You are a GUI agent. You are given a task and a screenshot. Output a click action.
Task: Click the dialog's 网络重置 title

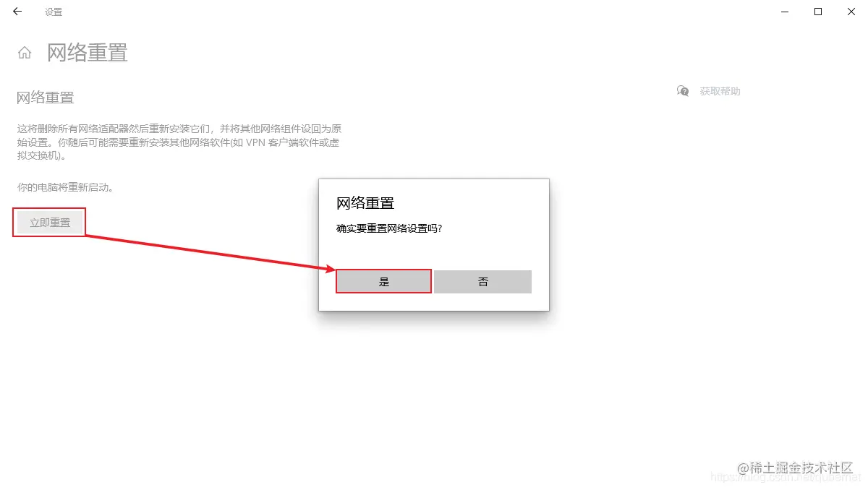(x=365, y=202)
